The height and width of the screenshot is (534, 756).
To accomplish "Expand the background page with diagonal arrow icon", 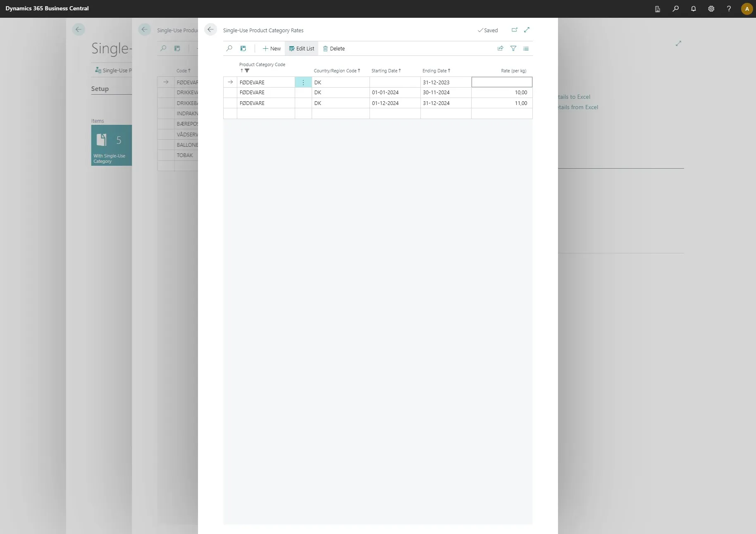I will [x=678, y=43].
